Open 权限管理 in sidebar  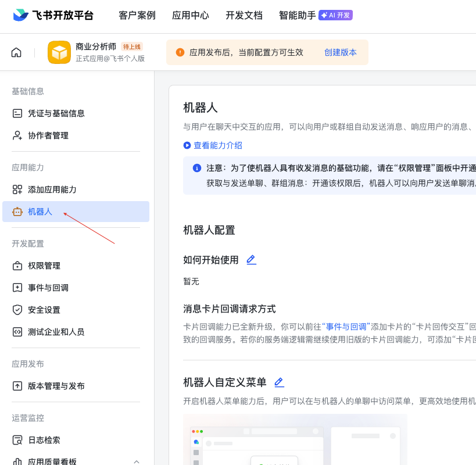click(x=76, y=266)
